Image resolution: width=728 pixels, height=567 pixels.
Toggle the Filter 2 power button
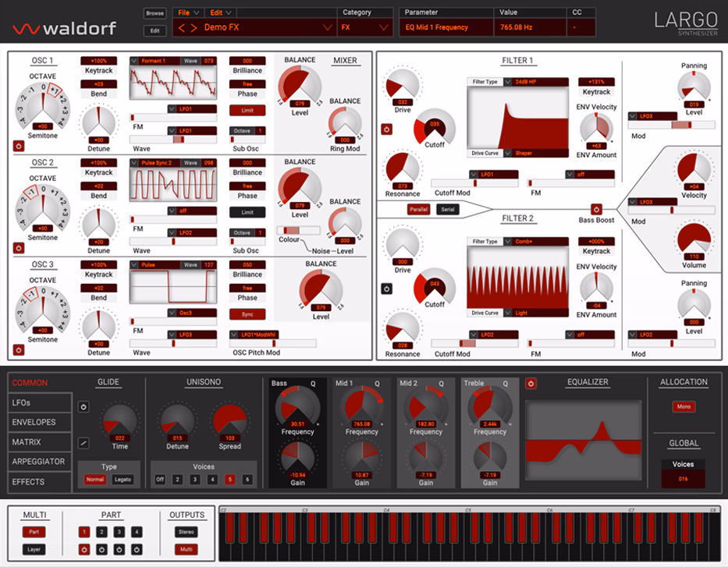pyautogui.click(x=387, y=289)
